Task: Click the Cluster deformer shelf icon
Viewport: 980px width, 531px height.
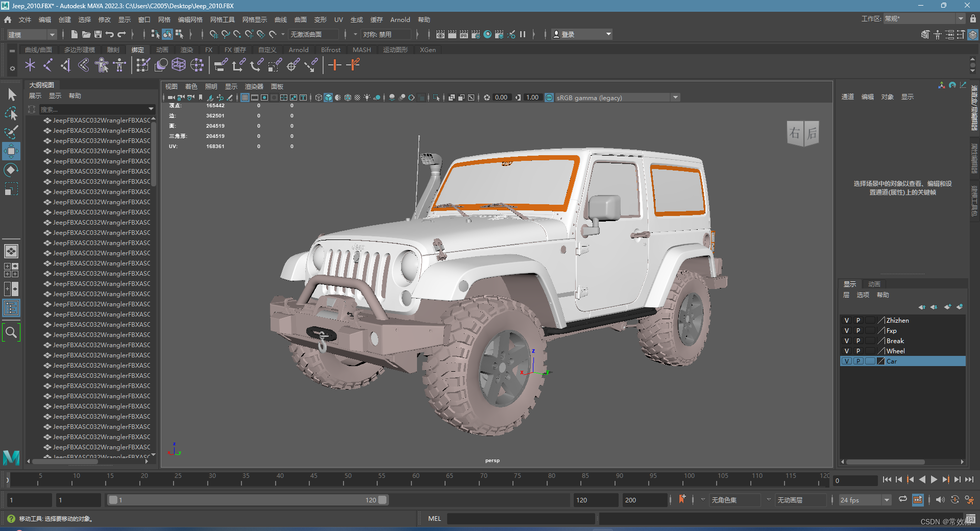Action: (x=197, y=65)
